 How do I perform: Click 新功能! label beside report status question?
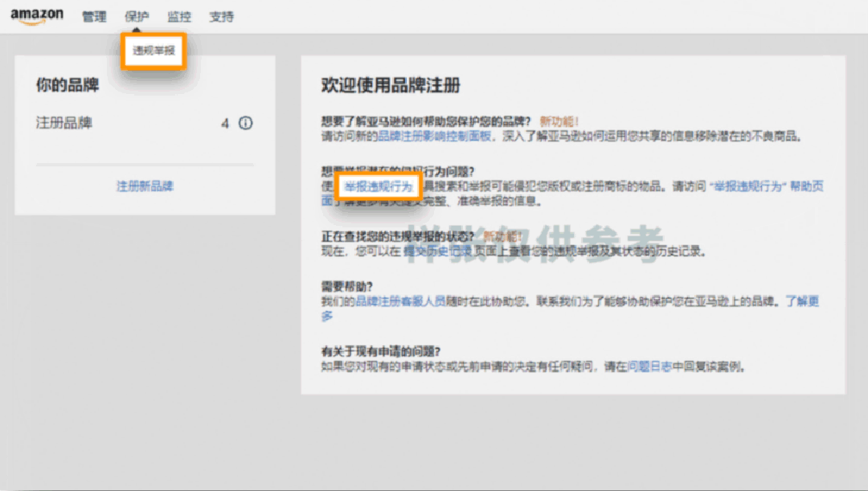coord(502,236)
